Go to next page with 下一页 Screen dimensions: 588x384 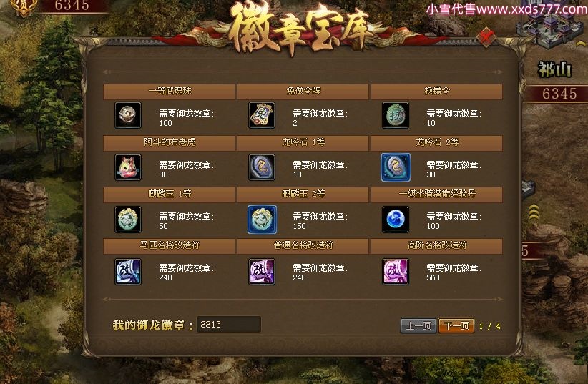click(456, 325)
